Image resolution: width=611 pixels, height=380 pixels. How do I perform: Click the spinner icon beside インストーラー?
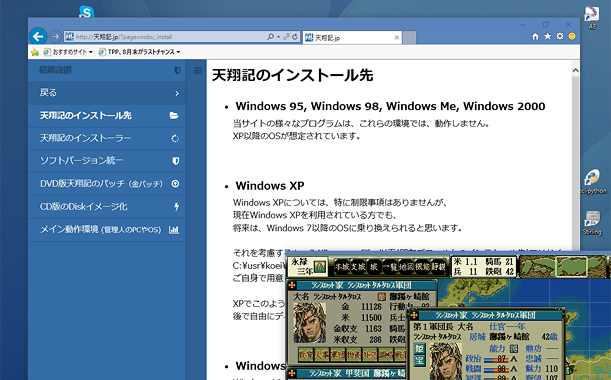coord(175,138)
